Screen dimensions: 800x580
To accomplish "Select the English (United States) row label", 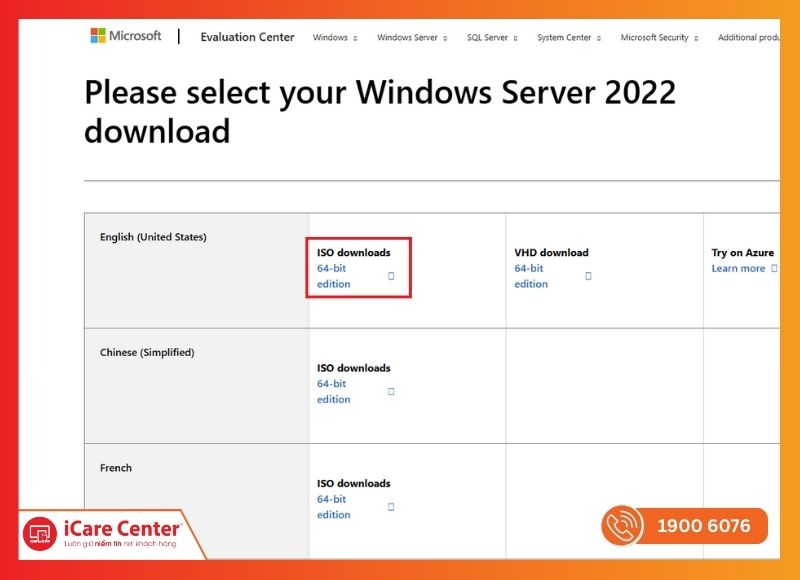I will pos(153,237).
